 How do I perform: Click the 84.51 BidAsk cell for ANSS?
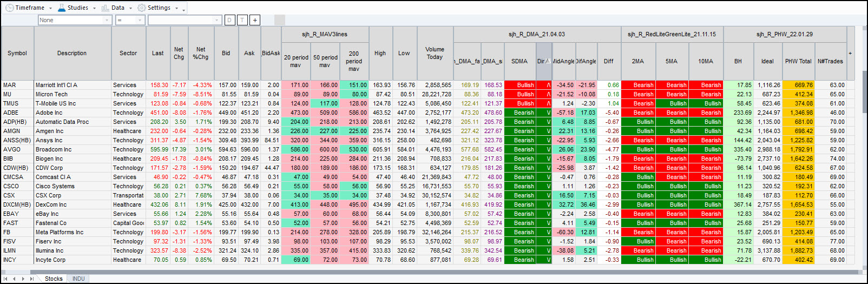tap(271, 140)
